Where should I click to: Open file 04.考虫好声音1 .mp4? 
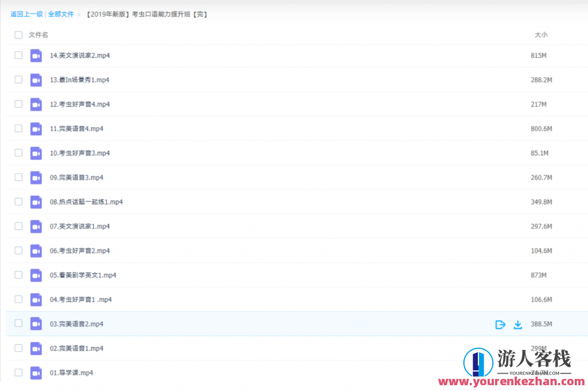coord(81,300)
